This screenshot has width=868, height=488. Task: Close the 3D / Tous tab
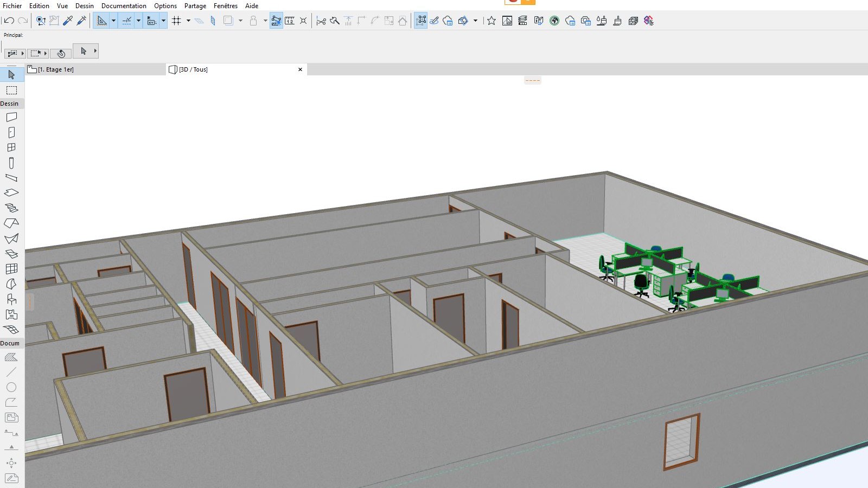[x=300, y=69]
